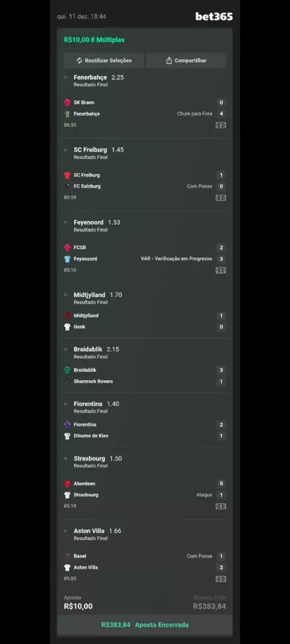Open pitch icon for FCSB vs Feyenoord

pos(221,270)
